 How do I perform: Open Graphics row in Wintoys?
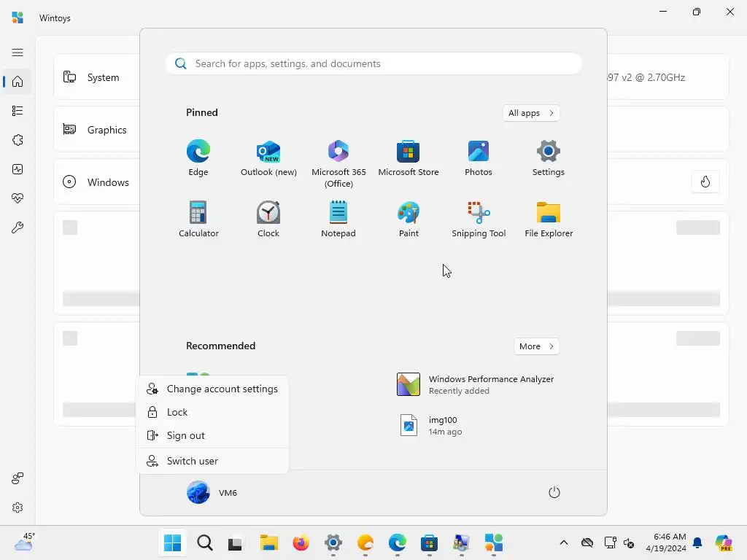97,130
